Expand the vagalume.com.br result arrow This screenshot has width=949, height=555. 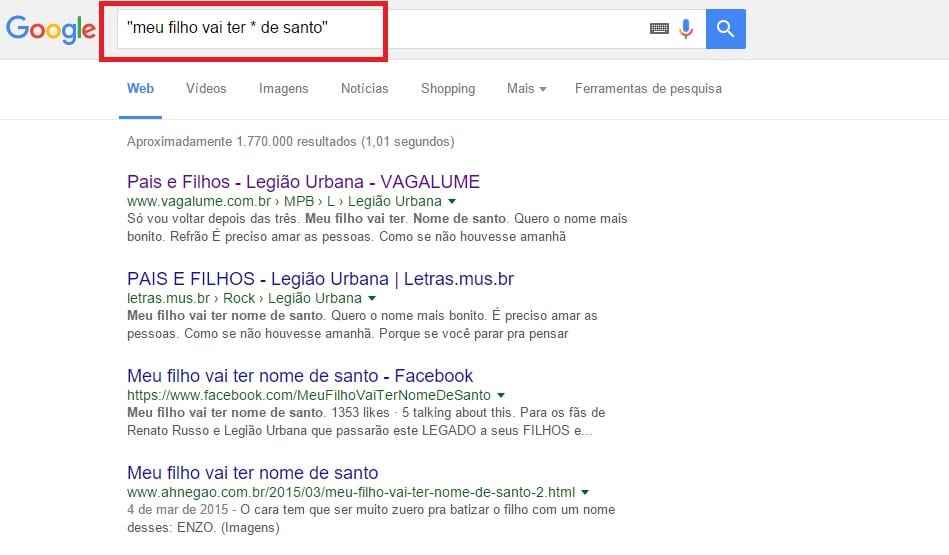[x=452, y=201]
